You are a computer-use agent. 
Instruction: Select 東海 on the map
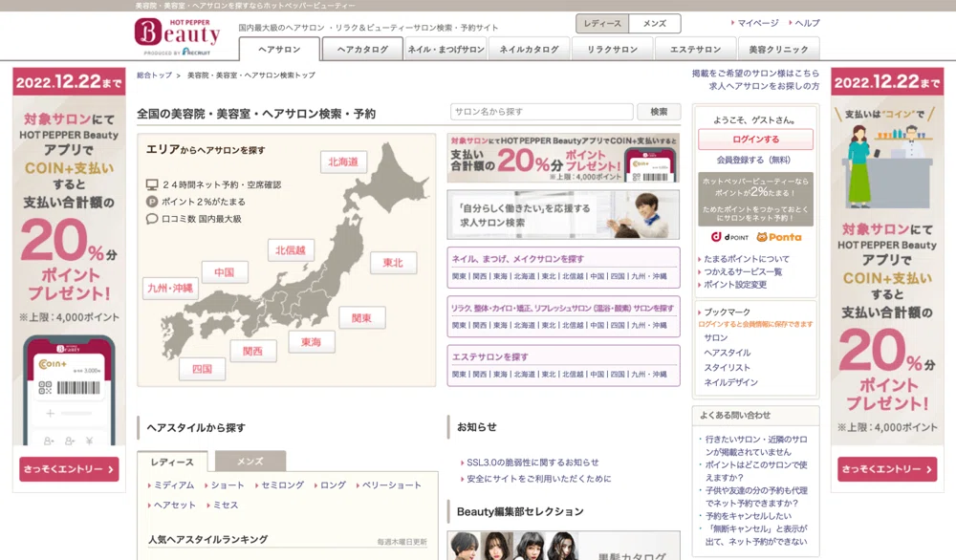point(311,342)
